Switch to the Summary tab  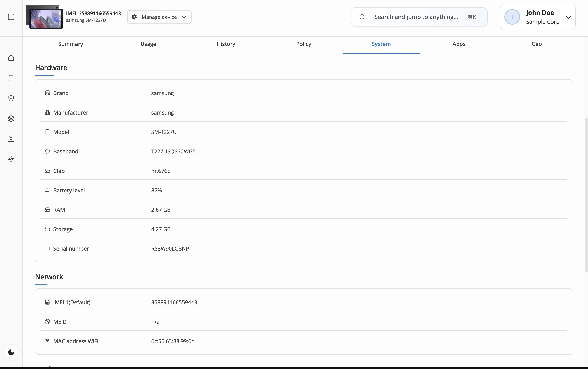click(71, 44)
